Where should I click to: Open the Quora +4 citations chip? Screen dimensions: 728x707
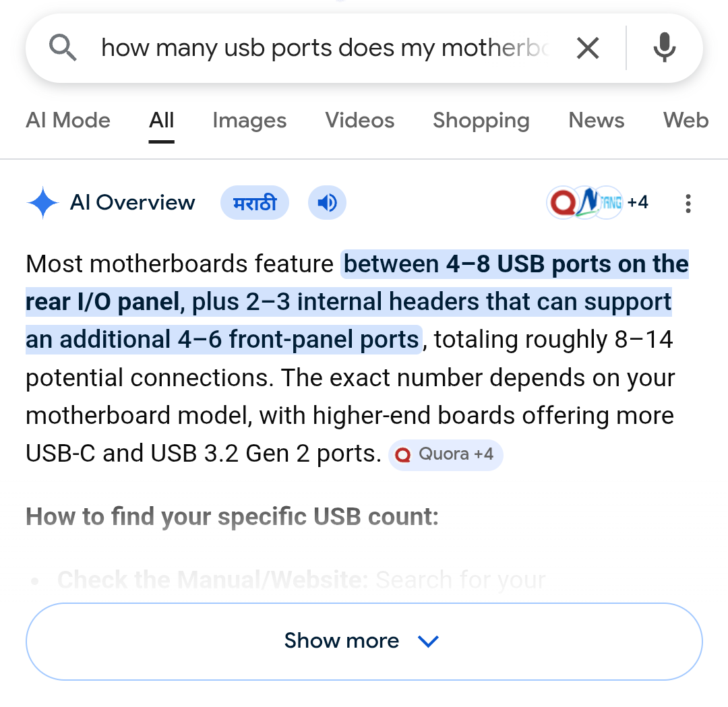coord(446,455)
